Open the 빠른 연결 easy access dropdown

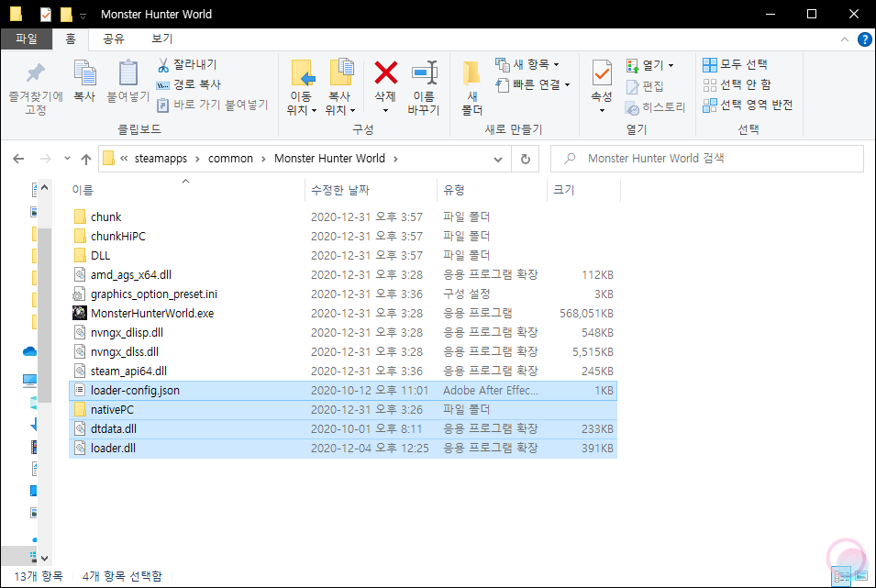tap(533, 85)
